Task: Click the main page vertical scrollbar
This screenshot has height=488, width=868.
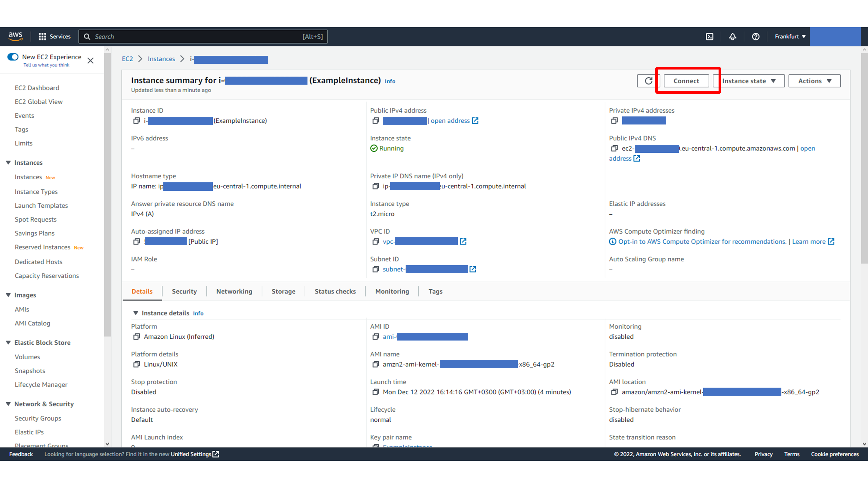Action: coord(864,158)
